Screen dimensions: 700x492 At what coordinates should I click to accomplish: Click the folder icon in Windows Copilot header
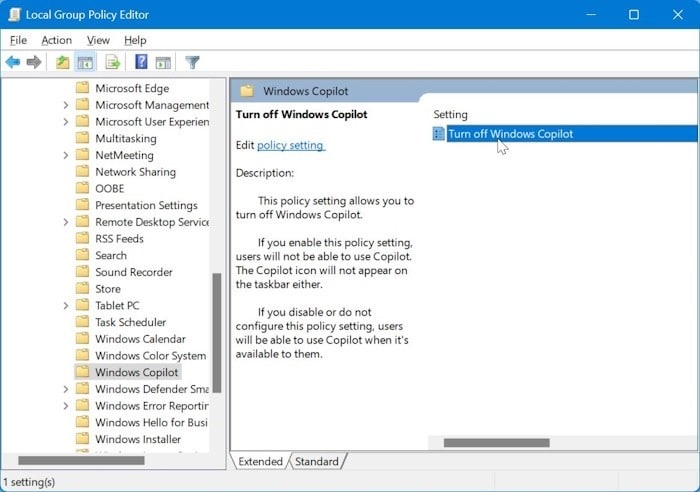[247, 91]
